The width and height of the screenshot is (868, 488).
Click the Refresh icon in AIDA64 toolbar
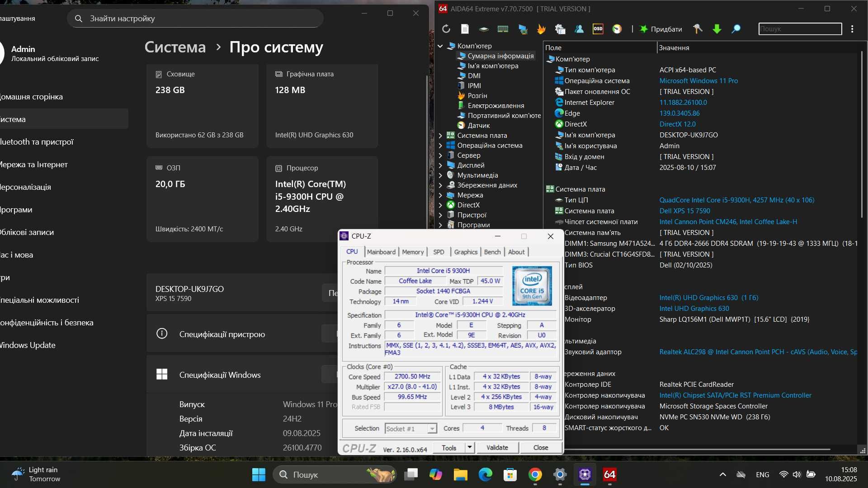446,29
